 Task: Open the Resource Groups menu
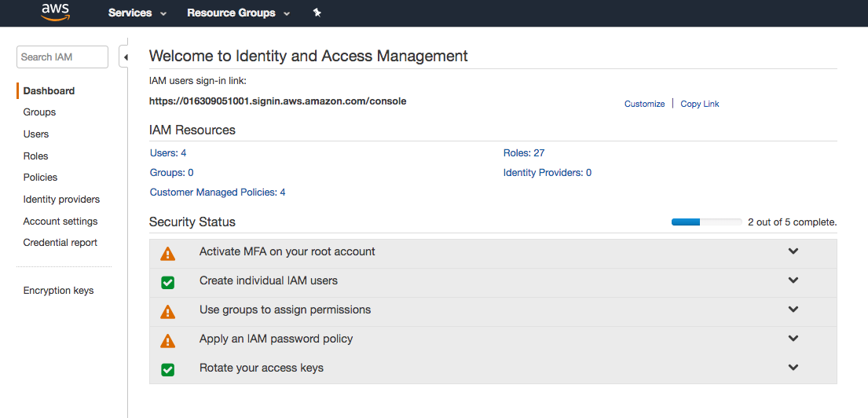[238, 13]
